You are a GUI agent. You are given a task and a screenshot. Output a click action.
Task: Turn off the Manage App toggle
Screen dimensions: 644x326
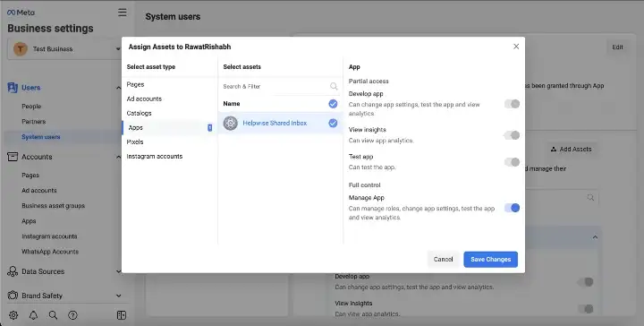[x=513, y=208]
